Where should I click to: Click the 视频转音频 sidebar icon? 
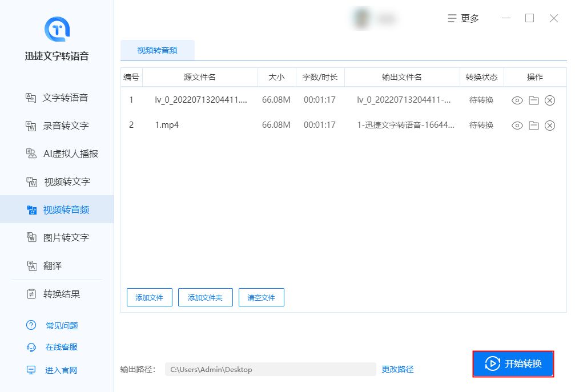click(31, 210)
